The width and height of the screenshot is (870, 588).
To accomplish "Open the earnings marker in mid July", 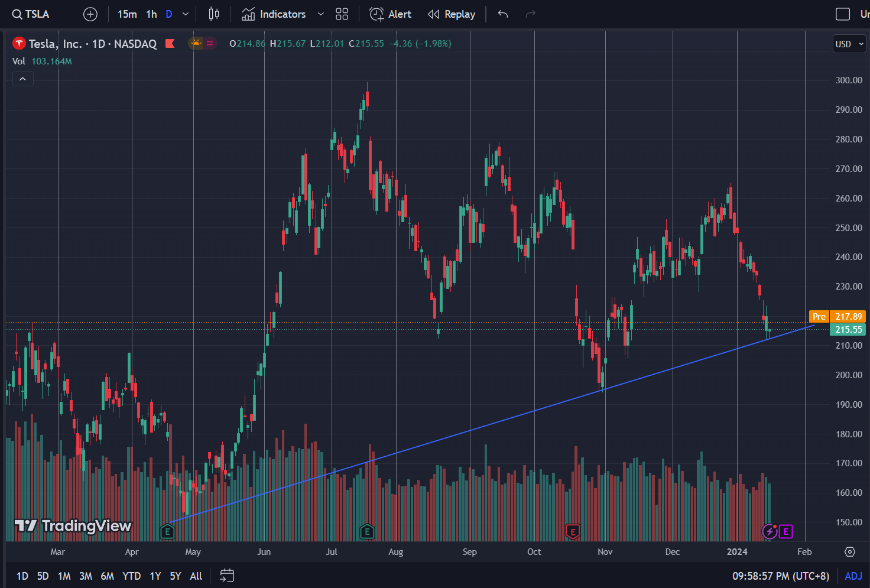I will click(x=367, y=531).
